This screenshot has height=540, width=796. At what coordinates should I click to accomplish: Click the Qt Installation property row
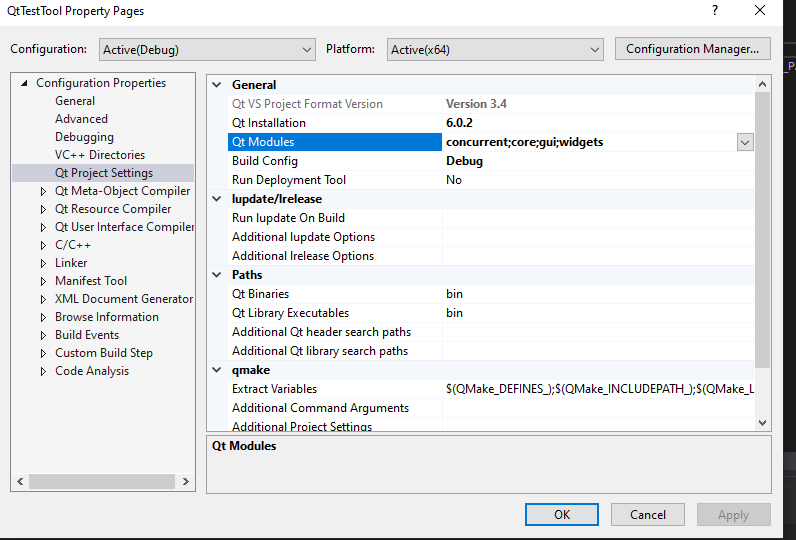pyautogui.click(x=491, y=123)
